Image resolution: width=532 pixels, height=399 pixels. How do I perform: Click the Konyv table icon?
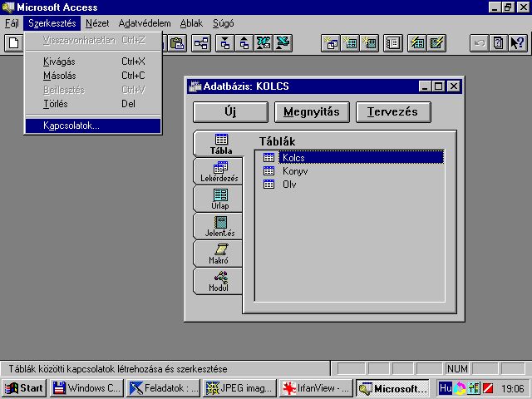268,171
